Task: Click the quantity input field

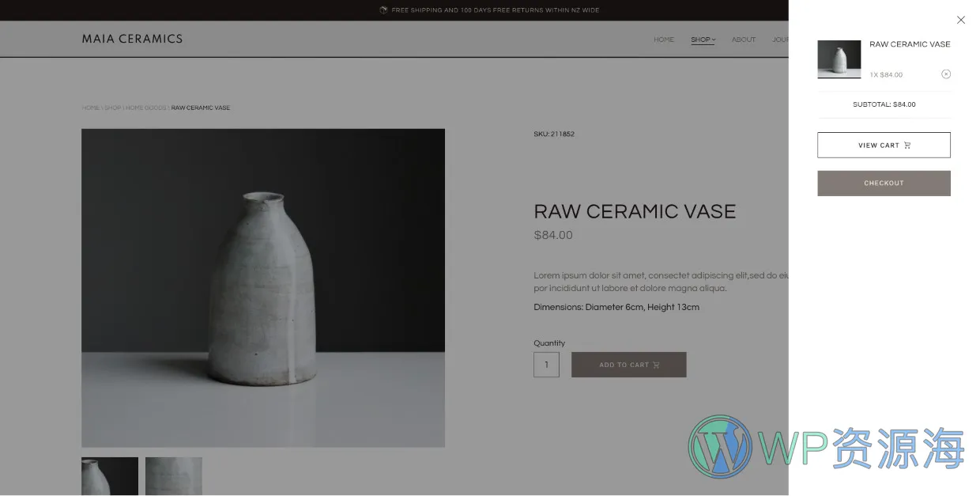Action: coord(546,365)
